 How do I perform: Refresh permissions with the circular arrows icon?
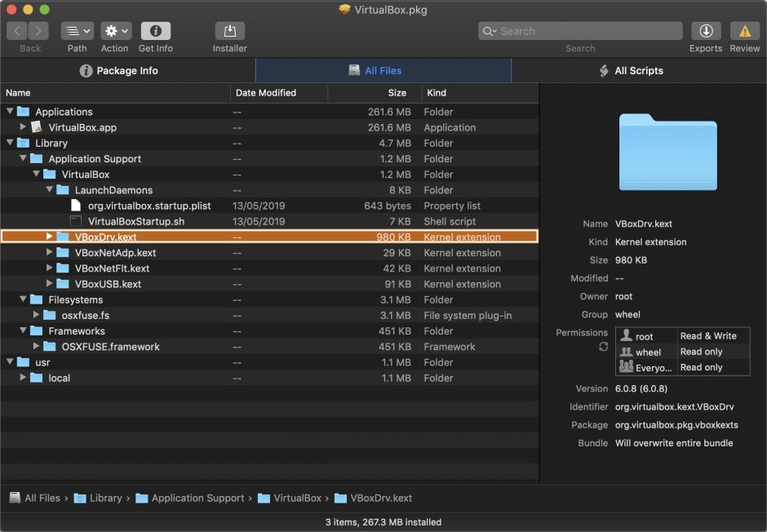603,346
